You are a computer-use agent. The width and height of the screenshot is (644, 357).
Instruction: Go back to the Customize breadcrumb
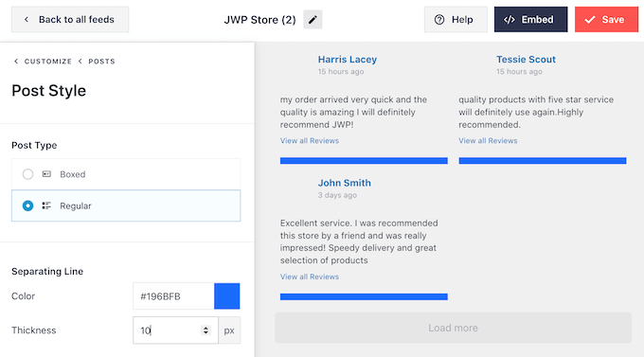pyautogui.click(x=47, y=62)
